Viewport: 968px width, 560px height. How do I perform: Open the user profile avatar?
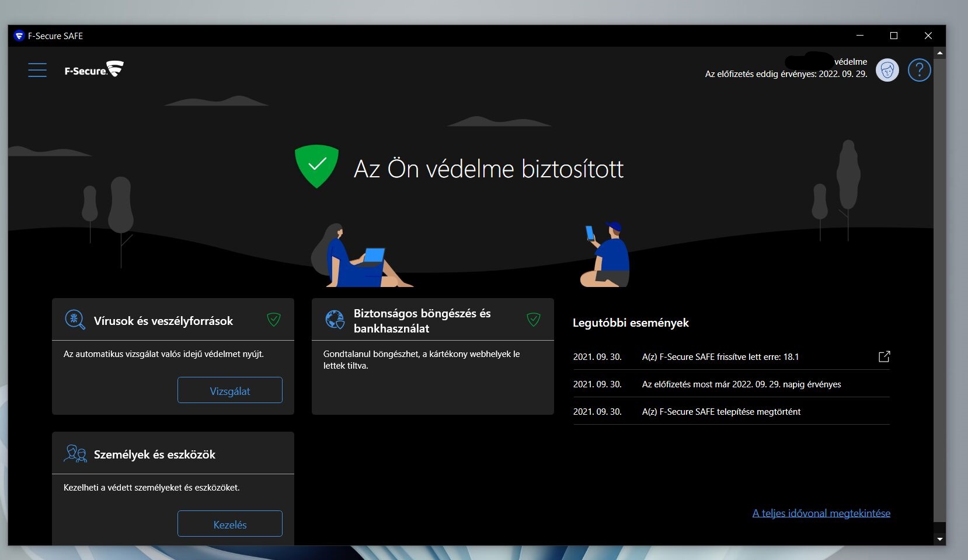(887, 71)
